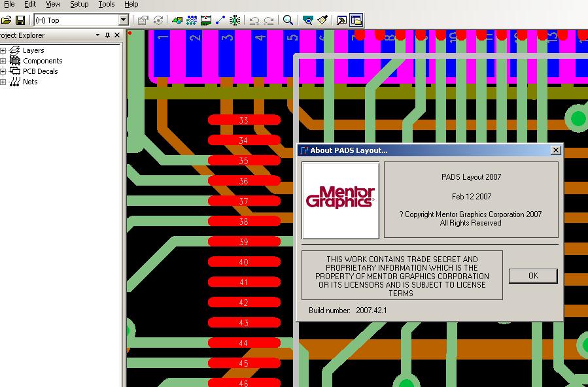This screenshot has width=588, height=387.
Task: Open the BGA toolbar icon
Action: click(x=235, y=20)
